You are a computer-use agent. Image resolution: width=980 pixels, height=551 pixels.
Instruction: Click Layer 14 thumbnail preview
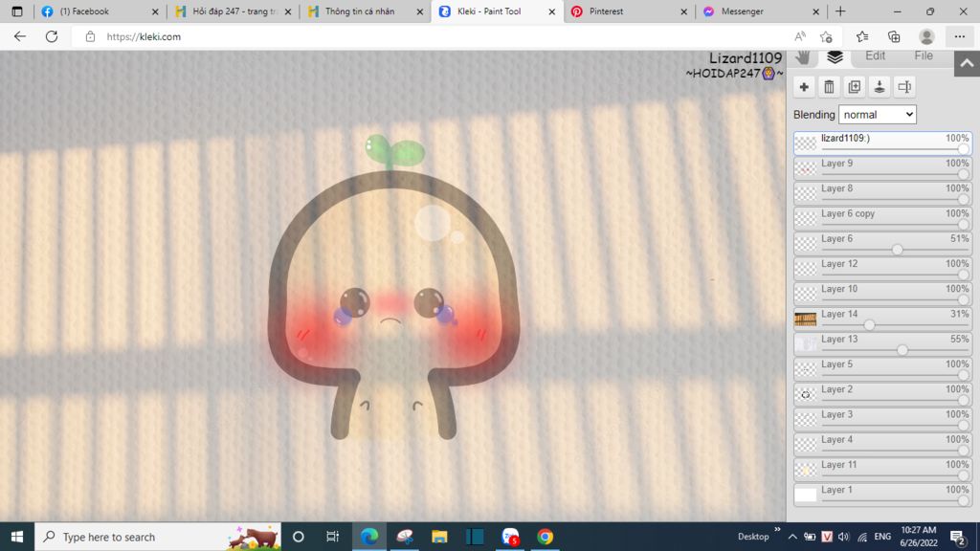805,320
